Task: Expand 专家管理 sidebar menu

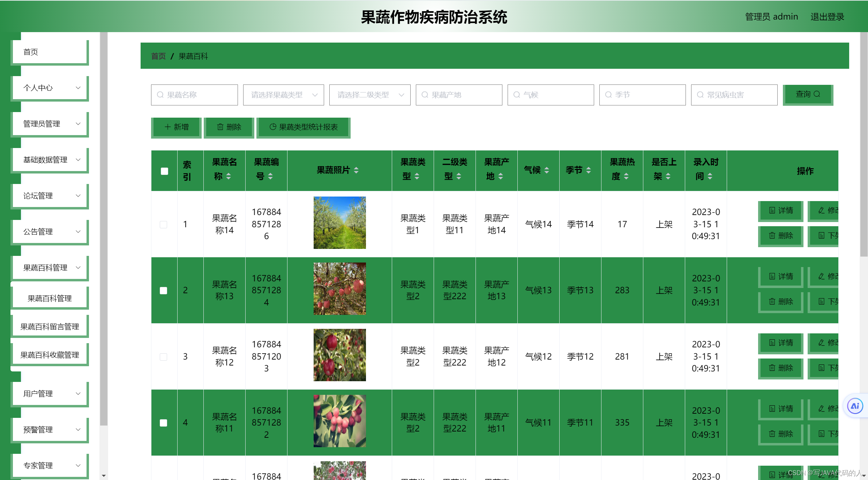Action: (x=50, y=466)
